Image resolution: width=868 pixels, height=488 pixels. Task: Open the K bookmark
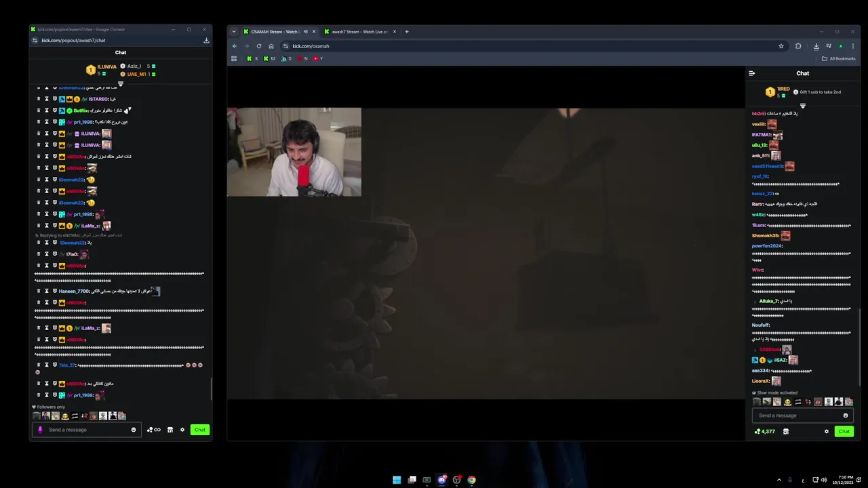252,59
